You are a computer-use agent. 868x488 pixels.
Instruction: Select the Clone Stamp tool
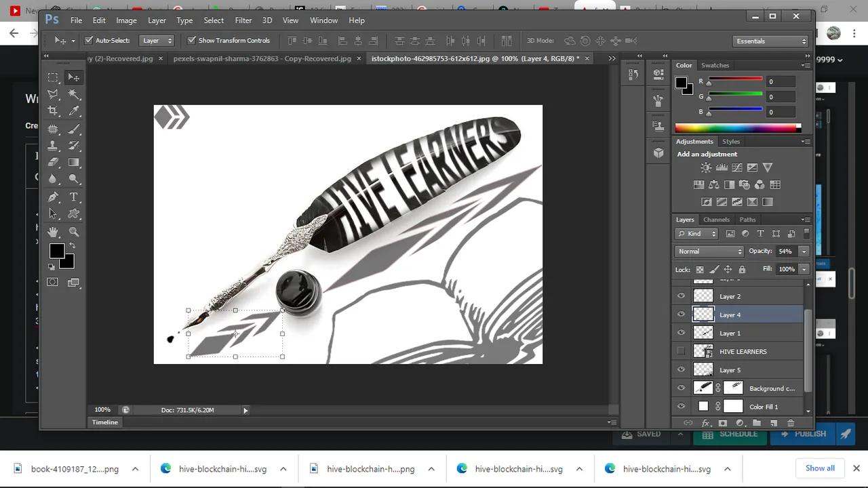[x=53, y=146]
